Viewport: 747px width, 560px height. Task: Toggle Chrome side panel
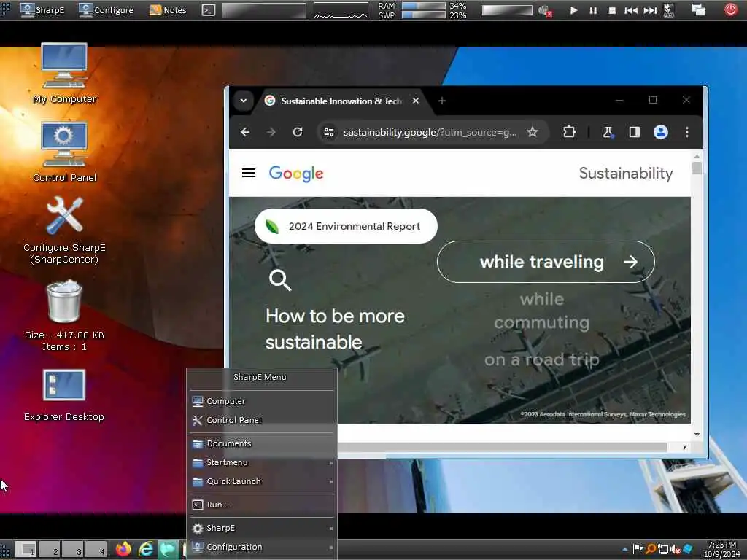point(634,132)
